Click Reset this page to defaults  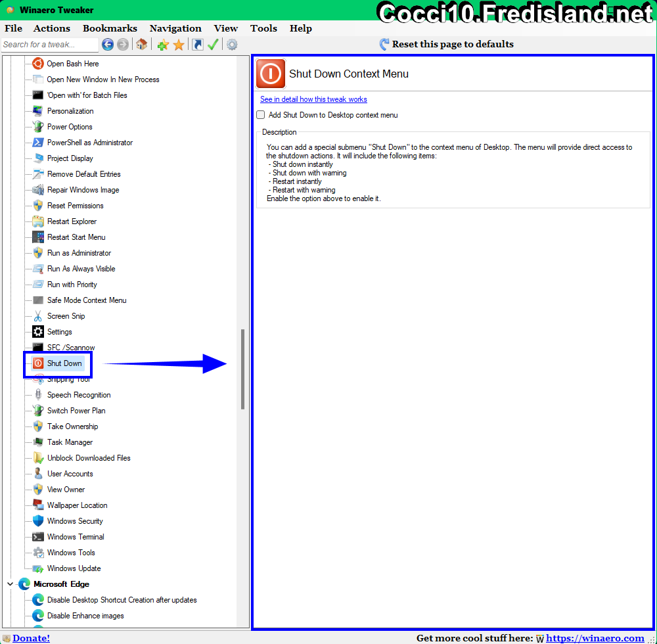447,44
